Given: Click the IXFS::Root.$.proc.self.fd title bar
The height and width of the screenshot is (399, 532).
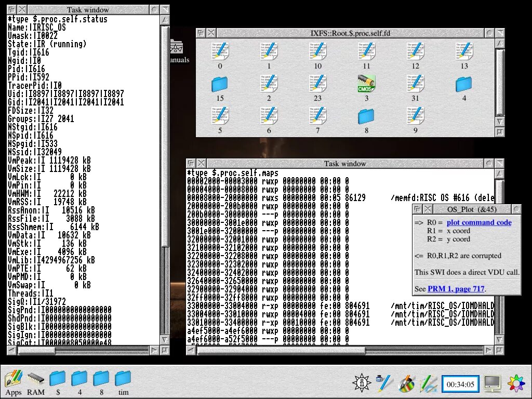Looking at the screenshot, I should click(x=350, y=33).
